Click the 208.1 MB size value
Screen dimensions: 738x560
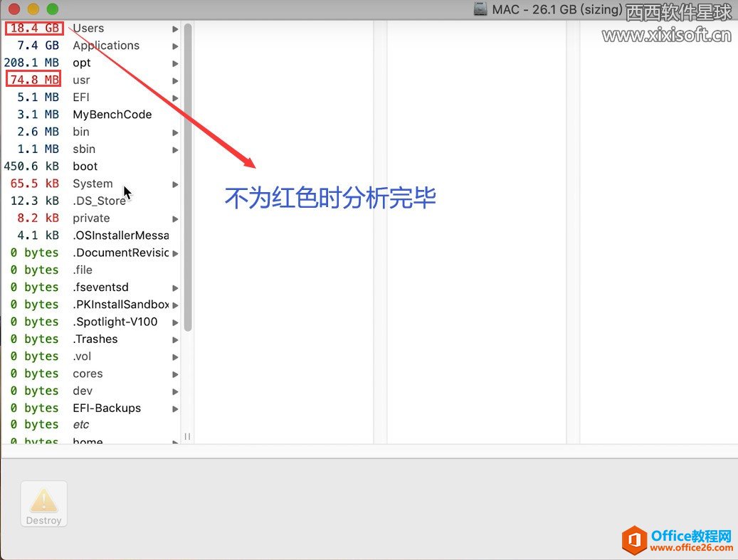coord(31,63)
